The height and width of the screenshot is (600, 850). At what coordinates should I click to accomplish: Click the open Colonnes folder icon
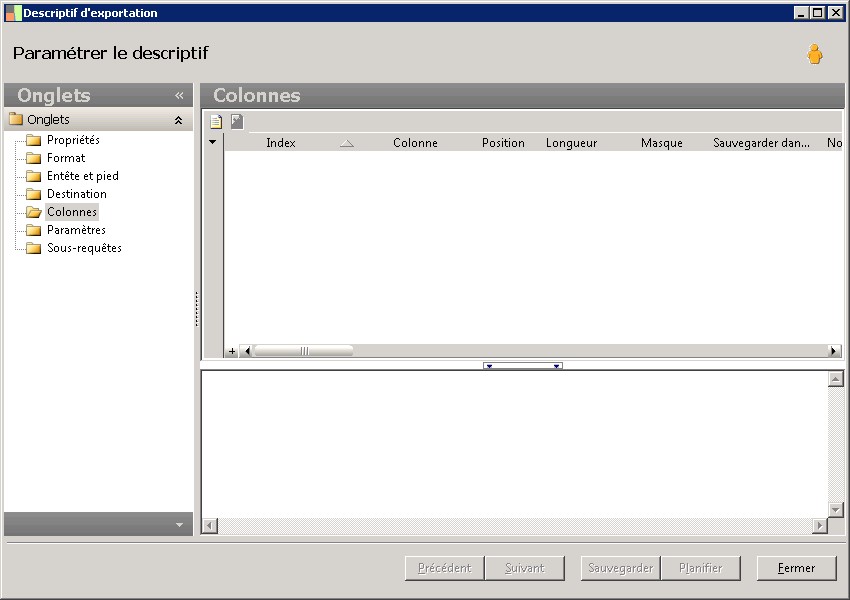tap(34, 212)
